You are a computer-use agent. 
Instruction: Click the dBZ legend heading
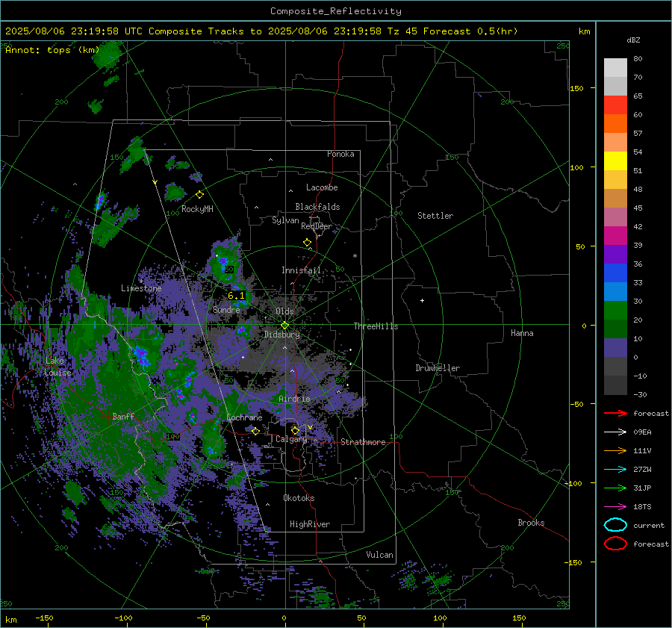point(633,40)
